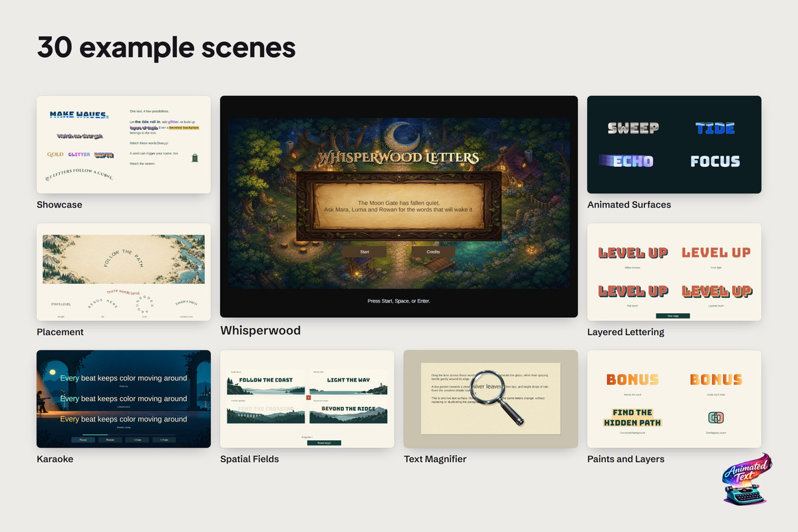
Task: Click the Animated Surfaces title
Action: (629, 205)
